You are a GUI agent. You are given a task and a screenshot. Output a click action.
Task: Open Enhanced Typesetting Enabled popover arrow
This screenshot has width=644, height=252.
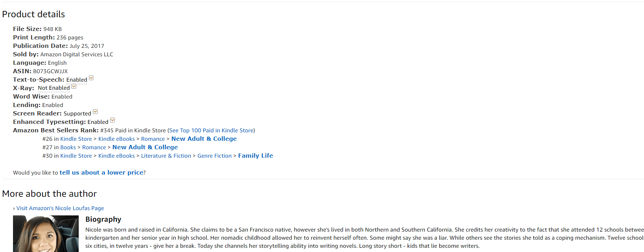tap(112, 120)
